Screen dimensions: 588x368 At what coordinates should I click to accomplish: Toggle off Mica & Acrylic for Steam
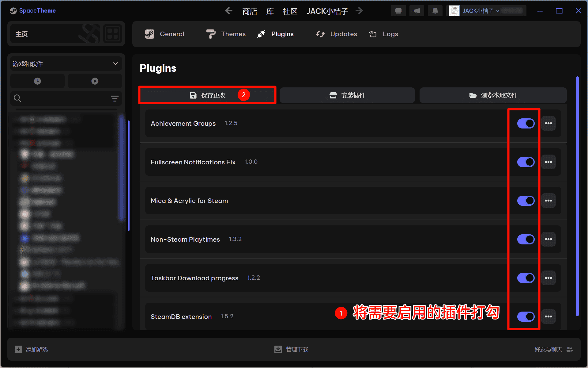(x=526, y=201)
